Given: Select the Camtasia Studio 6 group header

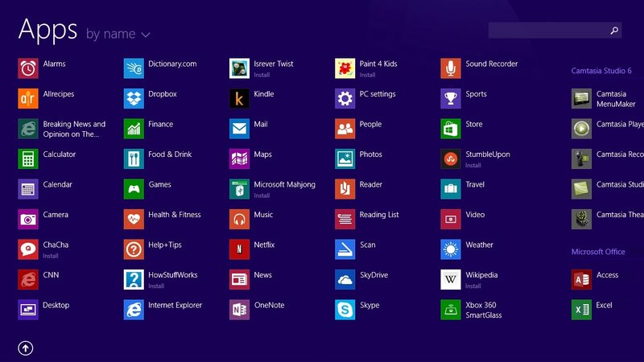Looking at the screenshot, I should 601,71.
